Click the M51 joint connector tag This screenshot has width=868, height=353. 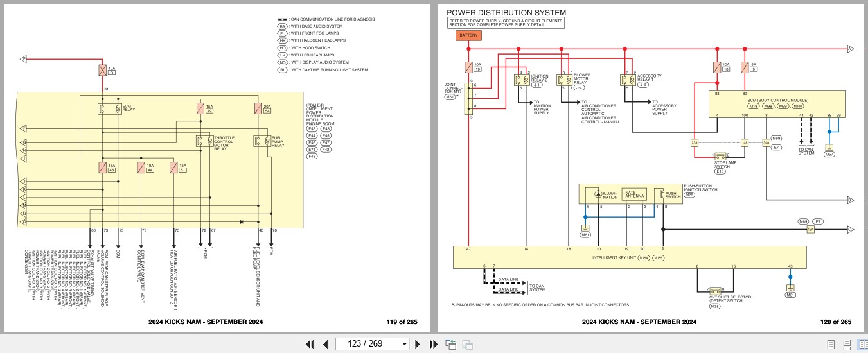coord(451,97)
